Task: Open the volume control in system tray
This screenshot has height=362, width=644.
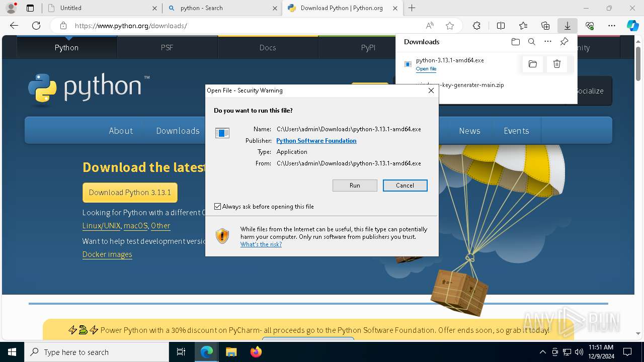Action: pyautogui.click(x=579, y=352)
